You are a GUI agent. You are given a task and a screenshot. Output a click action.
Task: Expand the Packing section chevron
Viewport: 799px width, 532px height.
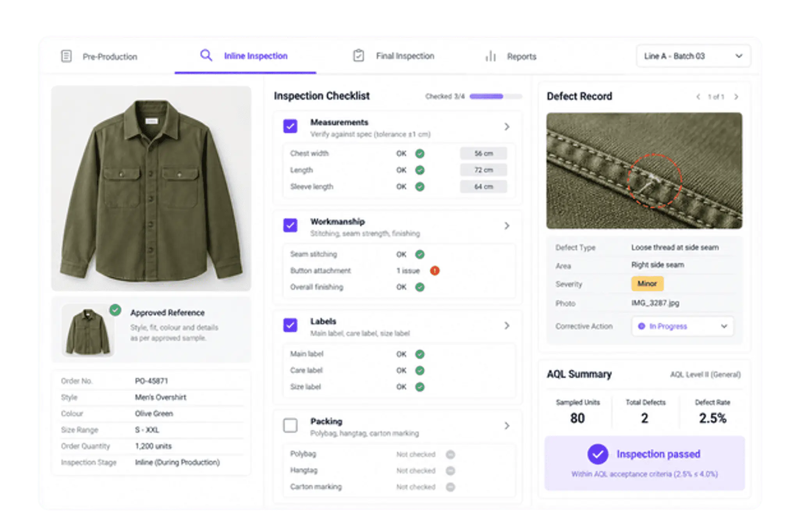pos(507,426)
